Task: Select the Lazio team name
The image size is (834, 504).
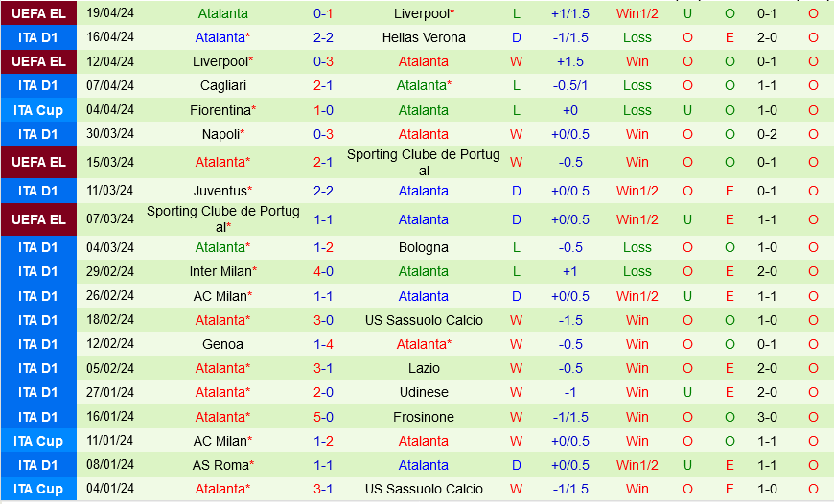Action: (x=424, y=368)
